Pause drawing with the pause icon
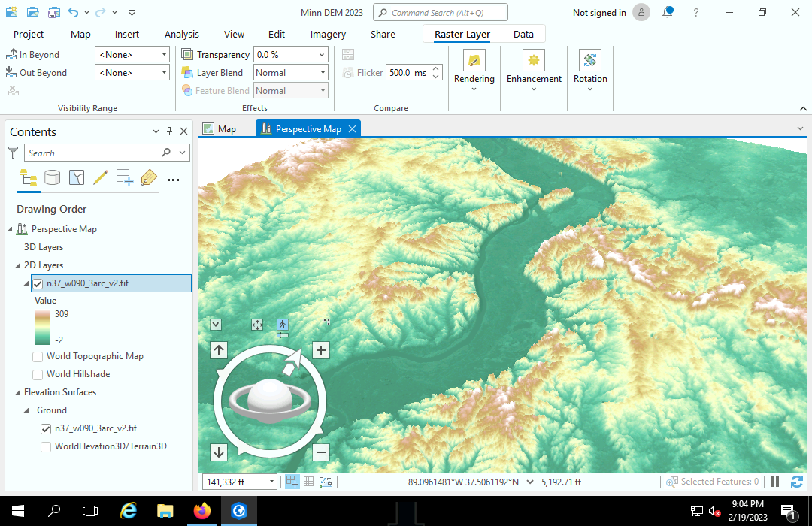812x526 pixels. click(775, 482)
